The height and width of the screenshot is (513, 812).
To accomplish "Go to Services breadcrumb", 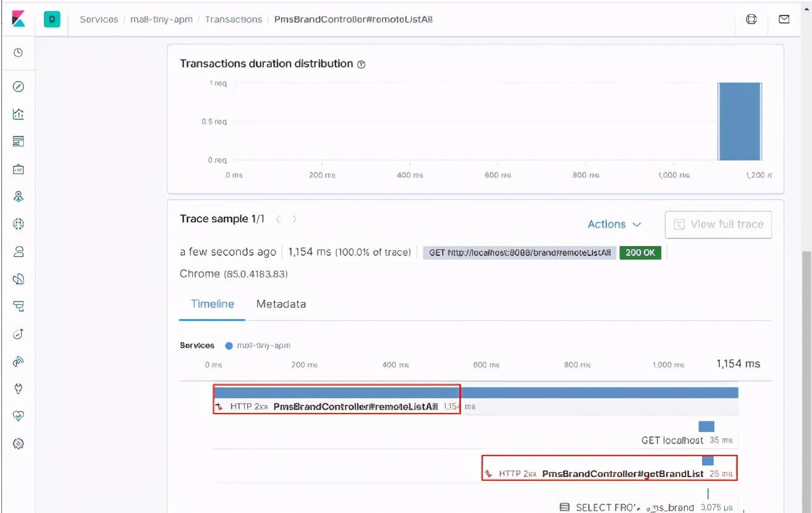I will point(99,19).
